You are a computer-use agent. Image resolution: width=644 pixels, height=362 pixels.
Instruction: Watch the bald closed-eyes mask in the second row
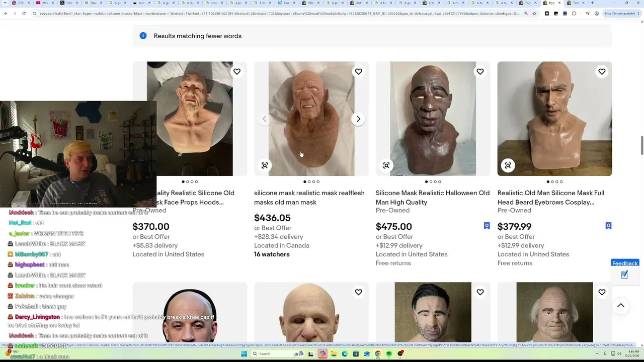click(359, 292)
